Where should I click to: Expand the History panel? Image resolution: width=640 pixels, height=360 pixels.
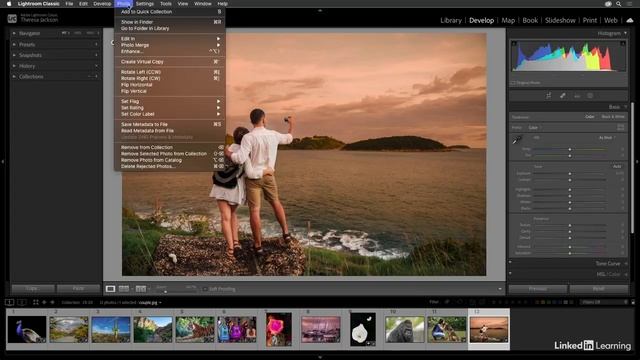tap(14, 66)
